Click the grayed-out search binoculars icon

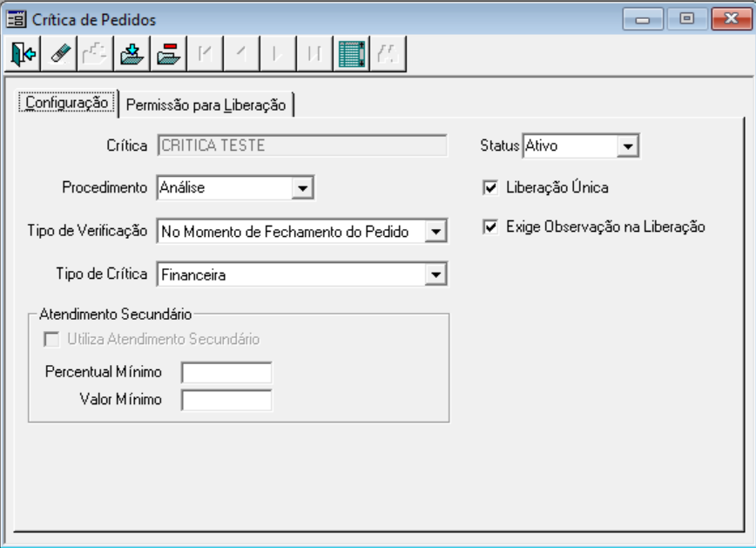(388, 53)
